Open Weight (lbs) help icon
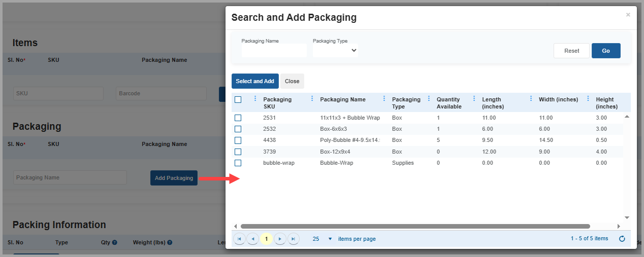Screen dimensions: 644x257 (170, 243)
